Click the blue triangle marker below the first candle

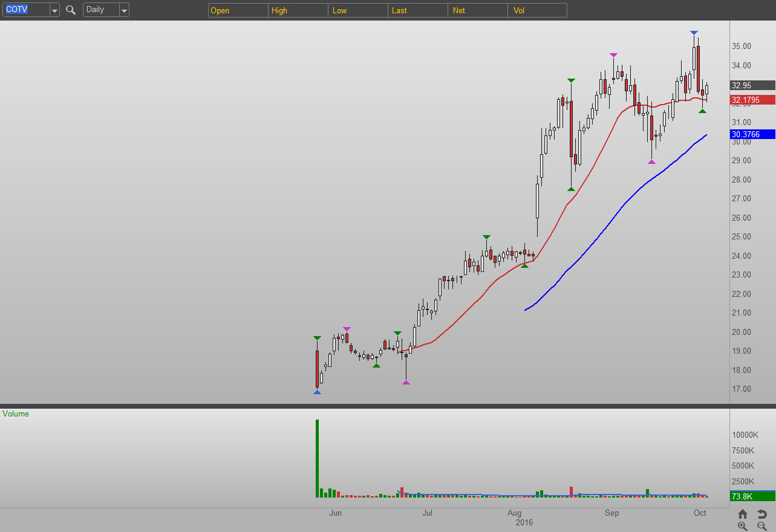(x=317, y=392)
